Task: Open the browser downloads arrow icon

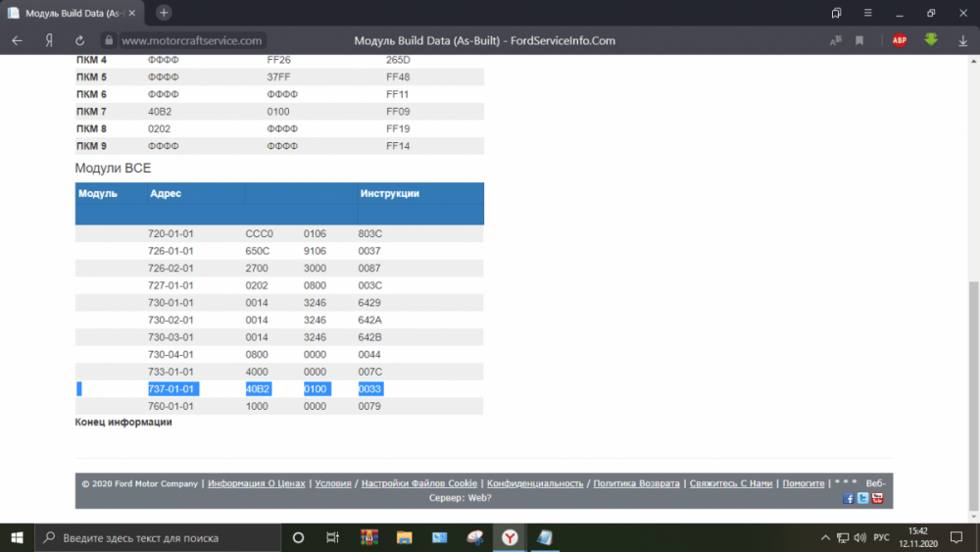Action: tap(963, 40)
